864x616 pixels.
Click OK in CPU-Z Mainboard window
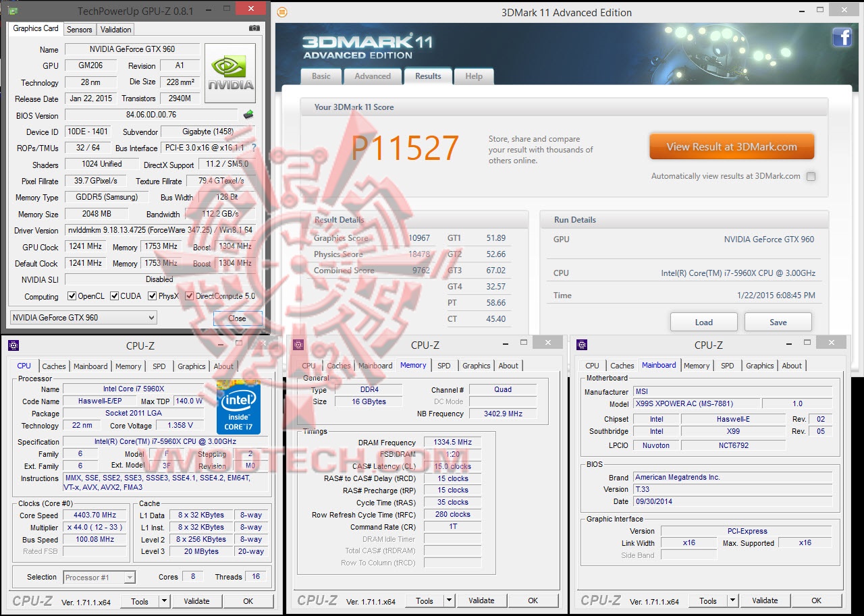[x=817, y=600]
